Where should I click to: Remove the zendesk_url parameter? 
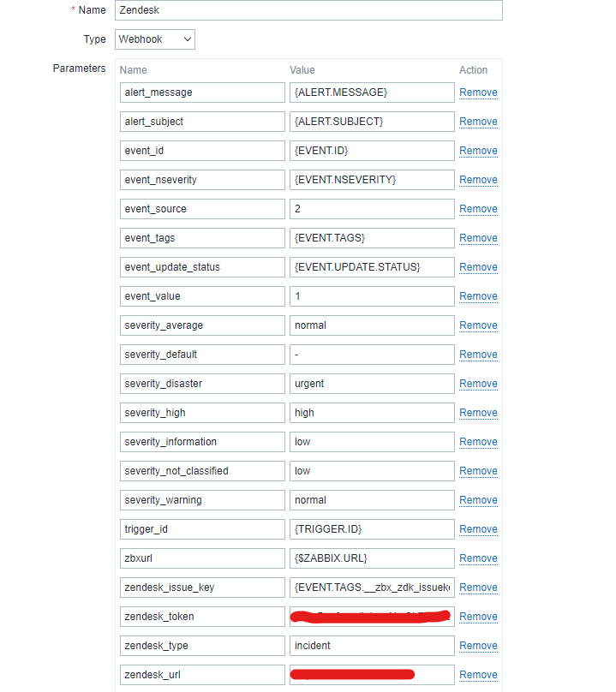[478, 675]
